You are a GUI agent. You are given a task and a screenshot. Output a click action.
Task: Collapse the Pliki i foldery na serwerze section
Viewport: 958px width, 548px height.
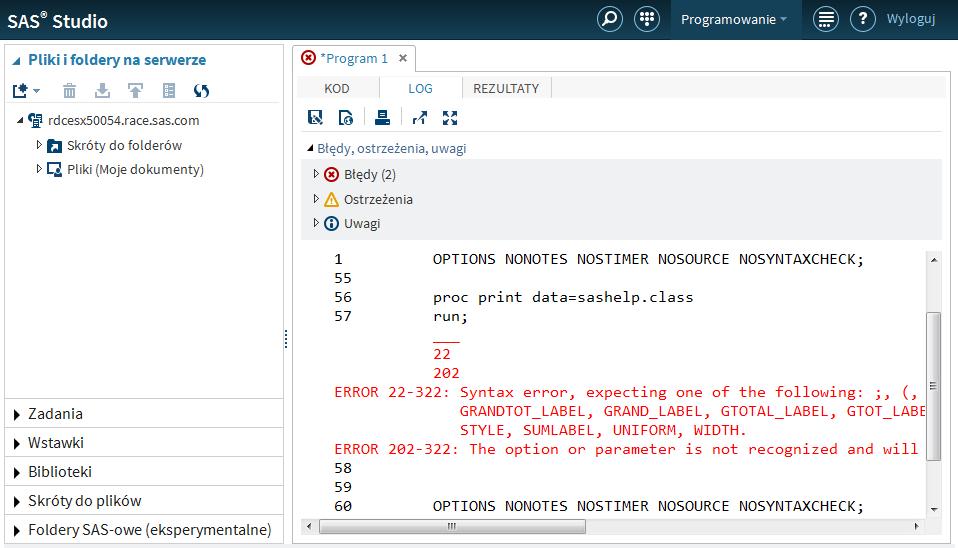pos(16,60)
